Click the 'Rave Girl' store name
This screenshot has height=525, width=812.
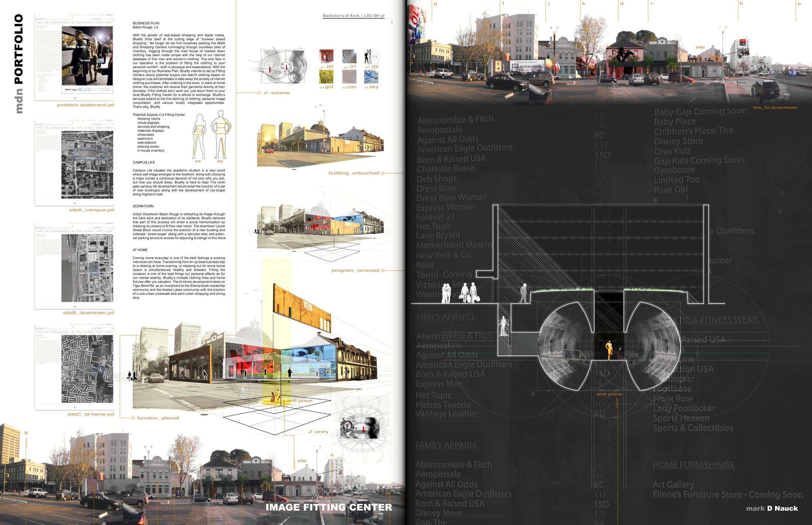pos(671,190)
